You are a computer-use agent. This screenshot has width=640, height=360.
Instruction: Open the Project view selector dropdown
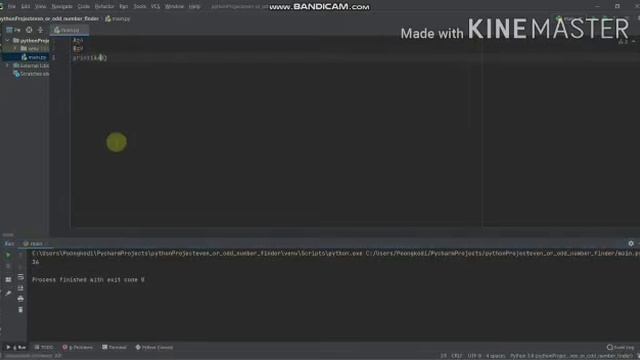click(13, 30)
